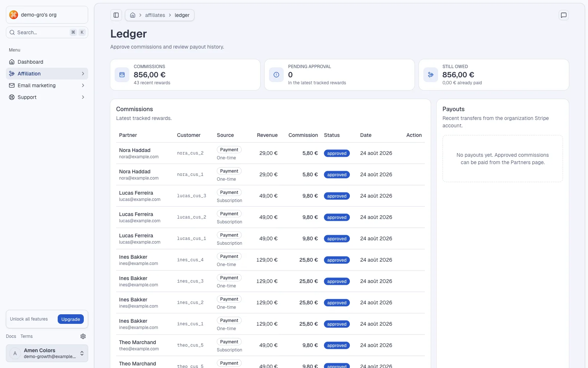The image size is (588, 368).
Task: Expand the Email marketing chevron
Action: [83, 85]
